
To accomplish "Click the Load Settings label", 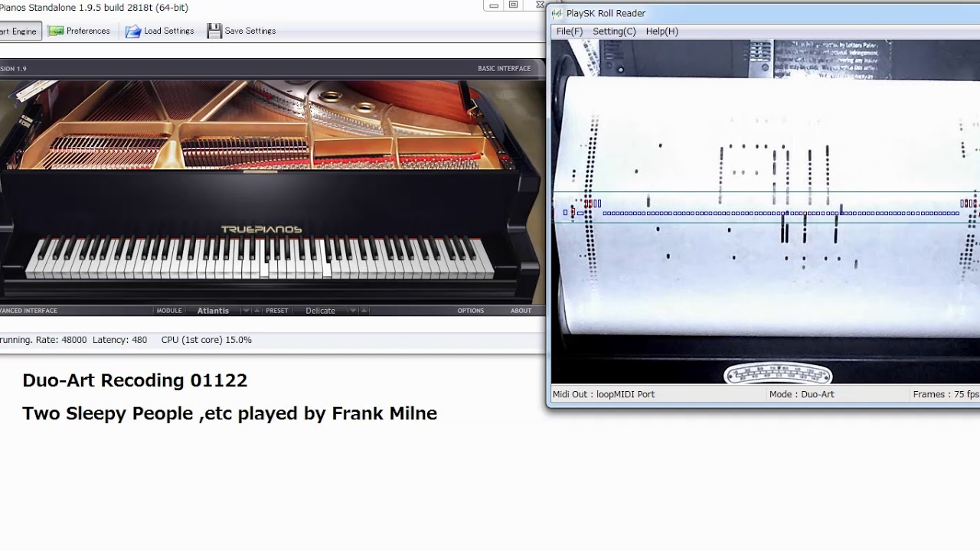I will click(x=168, y=31).
